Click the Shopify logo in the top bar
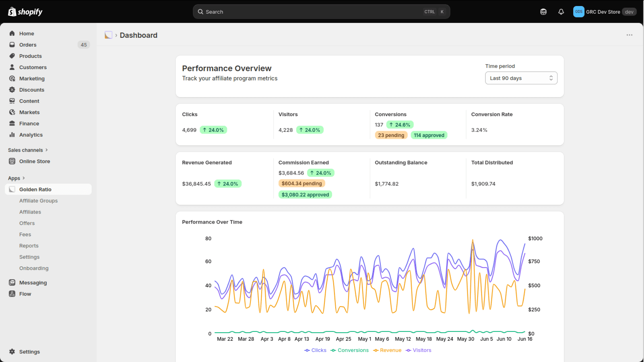This screenshot has width=644, height=362. 25,12
